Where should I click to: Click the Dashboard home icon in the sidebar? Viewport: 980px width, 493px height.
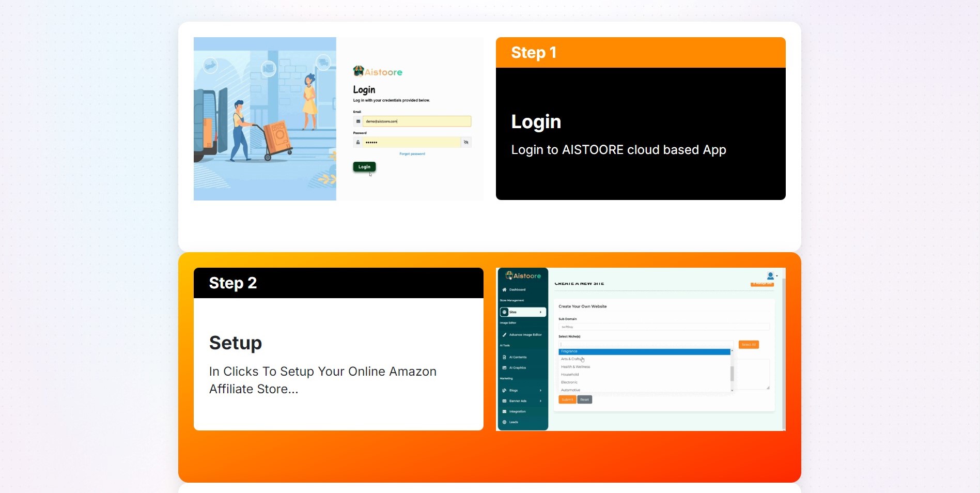(504, 289)
